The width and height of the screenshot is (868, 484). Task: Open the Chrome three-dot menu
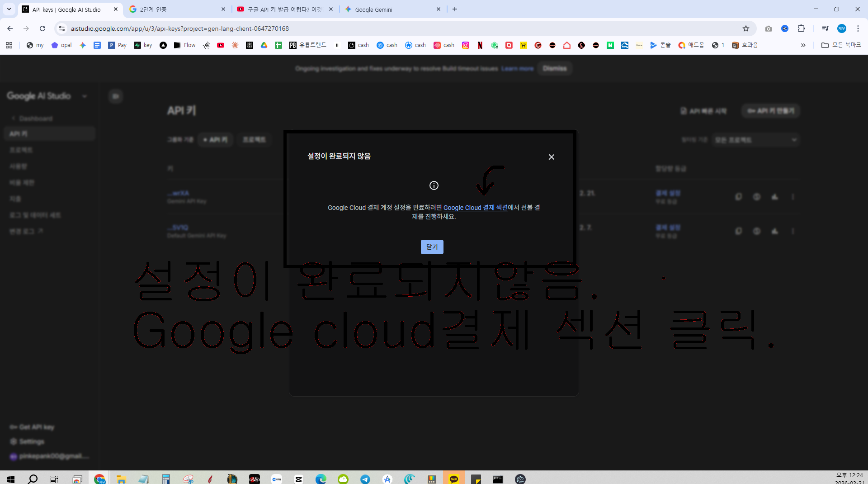pyautogui.click(x=858, y=28)
